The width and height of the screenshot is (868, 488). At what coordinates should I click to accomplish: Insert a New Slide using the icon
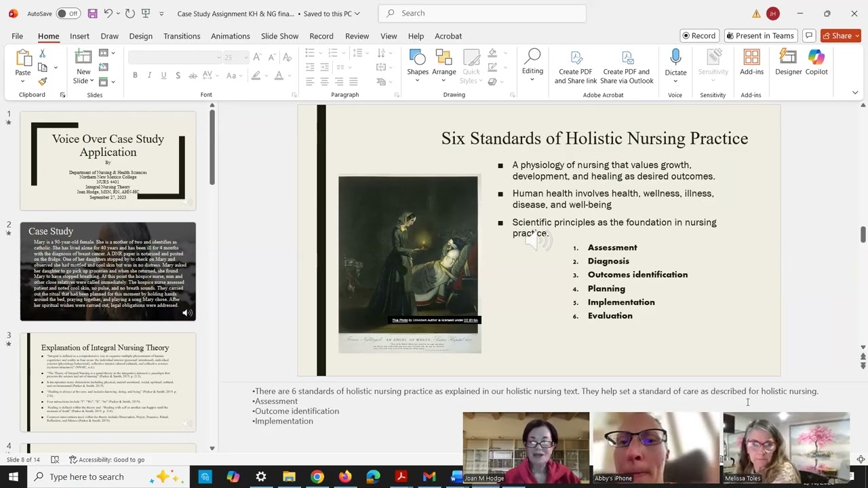(x=83, y=58)
